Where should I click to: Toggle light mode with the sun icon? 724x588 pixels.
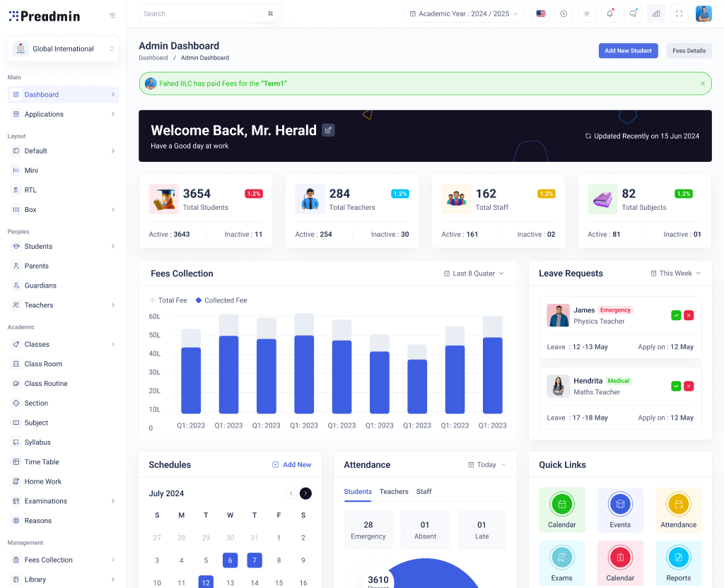coord(586,13)
